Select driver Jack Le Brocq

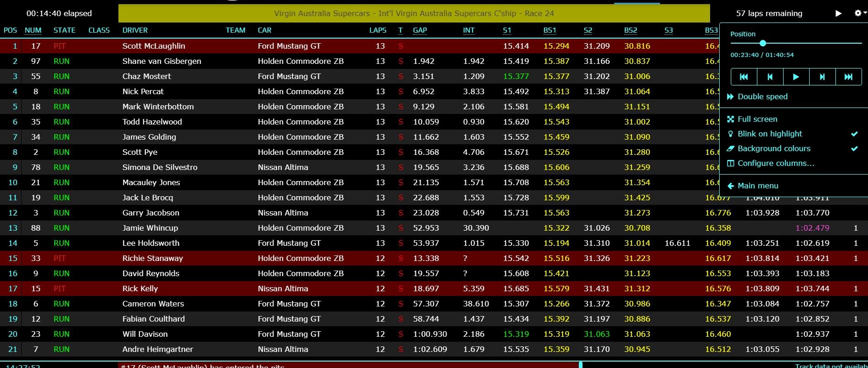pyautogui.click(x=147, y=198)
